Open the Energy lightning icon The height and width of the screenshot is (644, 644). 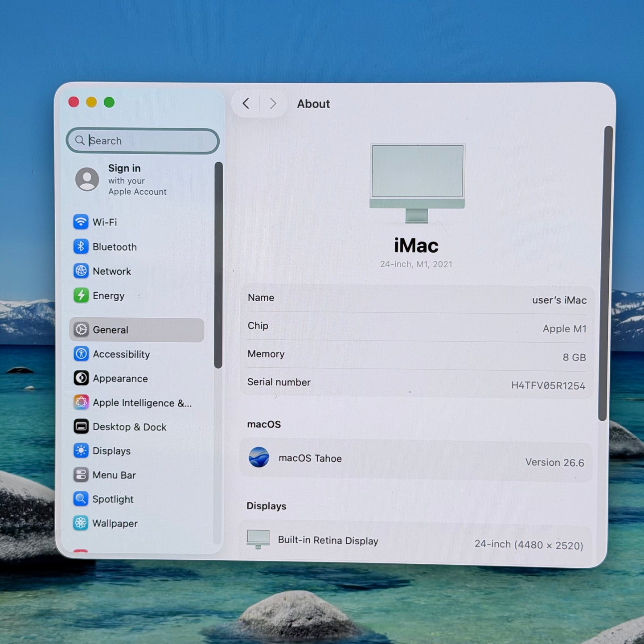pos(81,295)
